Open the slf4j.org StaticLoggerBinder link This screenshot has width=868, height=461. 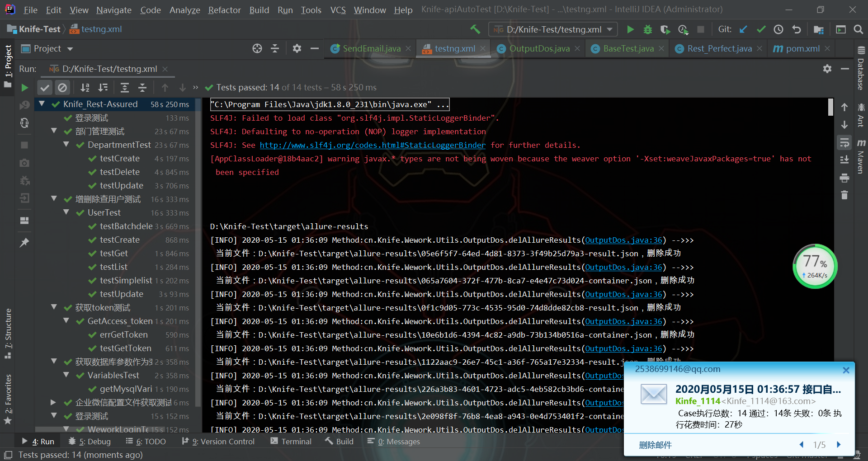point(373,145)
